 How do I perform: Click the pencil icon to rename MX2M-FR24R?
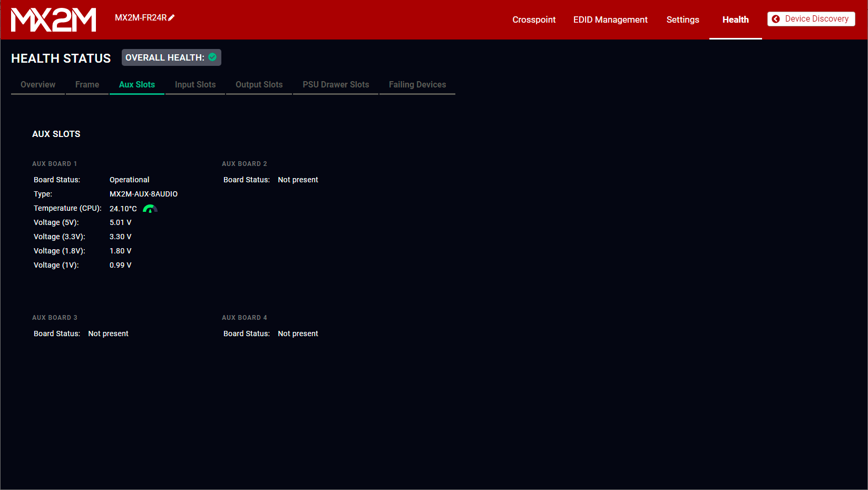pos(171,18)
